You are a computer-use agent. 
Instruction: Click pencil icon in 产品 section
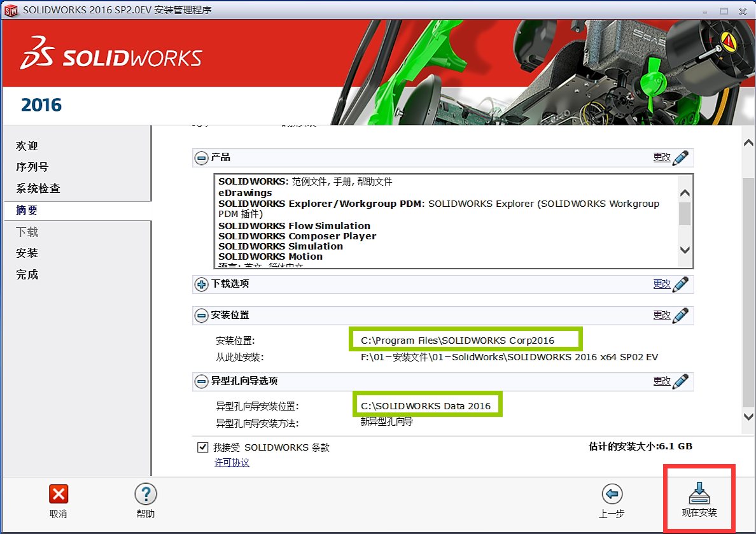(x=680, y=157)
